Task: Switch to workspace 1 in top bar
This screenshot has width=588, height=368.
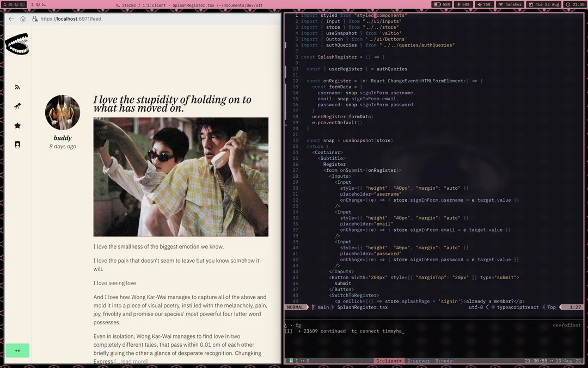Action: pos(14,4)
